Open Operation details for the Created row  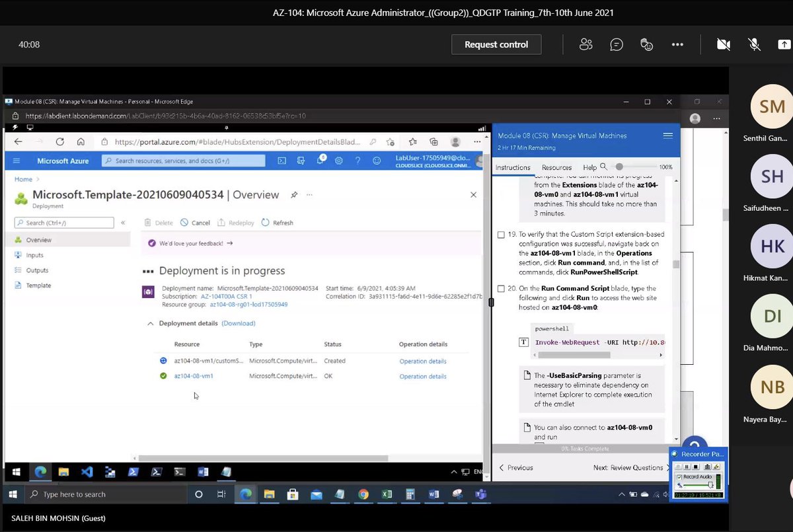click(x=423, y=361)
